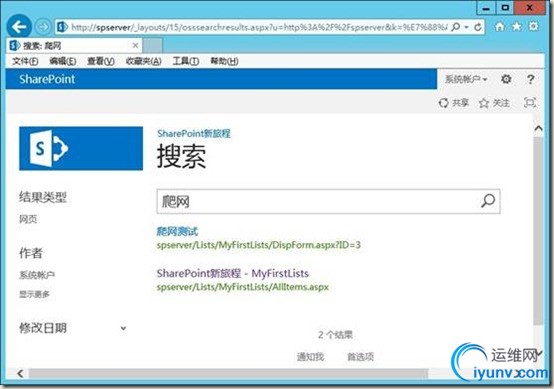
Task: Click the horizontal scrollbar left arrow
Action: pos(20,373)
